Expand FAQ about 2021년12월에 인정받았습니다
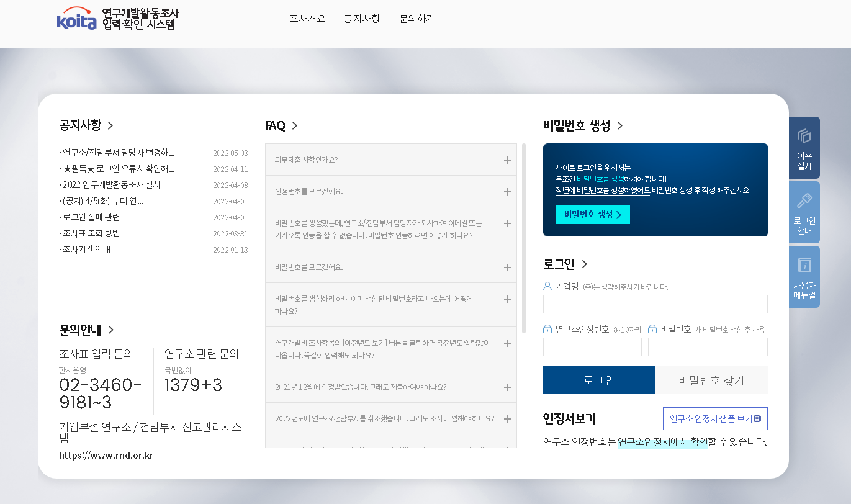The width and height of the screenshot is (851, 504). click(391, 387)
